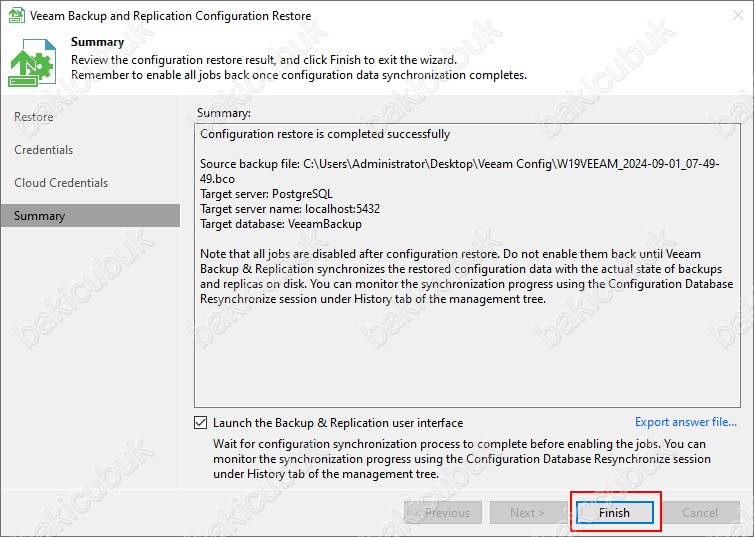Image resolution: width=754 pixels, height=537 pixels.
Task: Toggle Launch the Backup & Replication user interface checkbox
Action: [x=201, y=423]
